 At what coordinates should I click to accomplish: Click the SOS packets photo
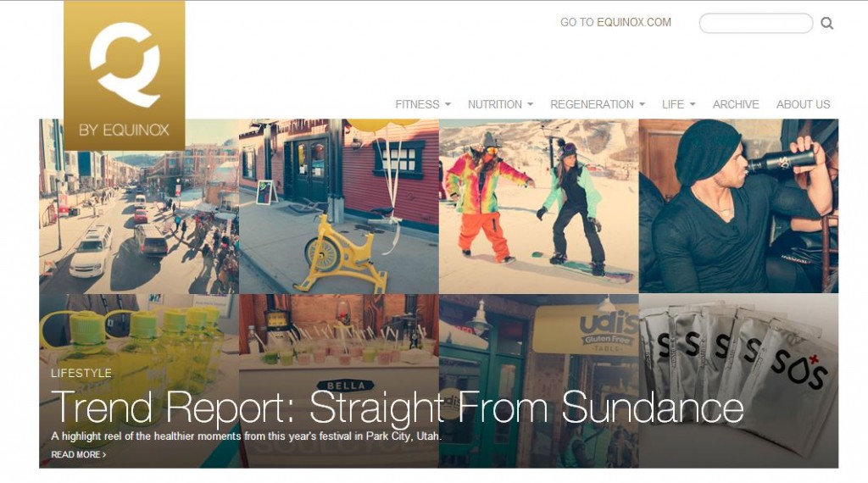coord(738,380)
